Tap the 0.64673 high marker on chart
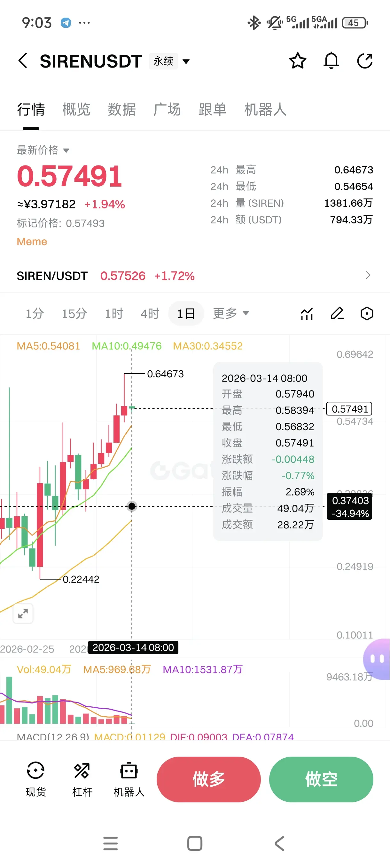 pos(165,374)
